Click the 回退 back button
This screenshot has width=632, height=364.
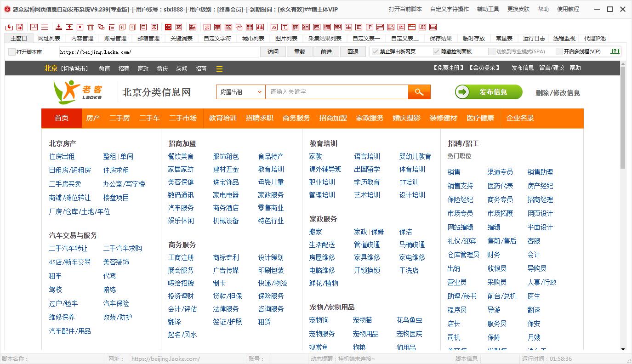click(x=353, y=52)
